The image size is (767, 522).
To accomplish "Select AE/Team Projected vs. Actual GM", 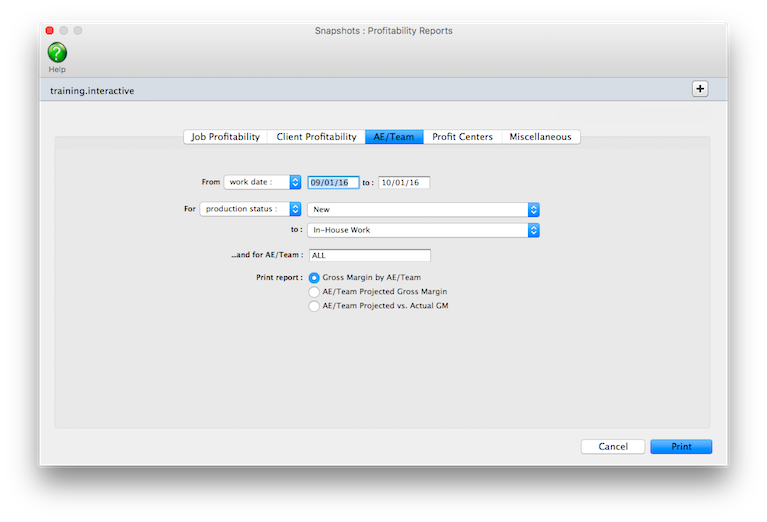I will click(x=315, y=306).
